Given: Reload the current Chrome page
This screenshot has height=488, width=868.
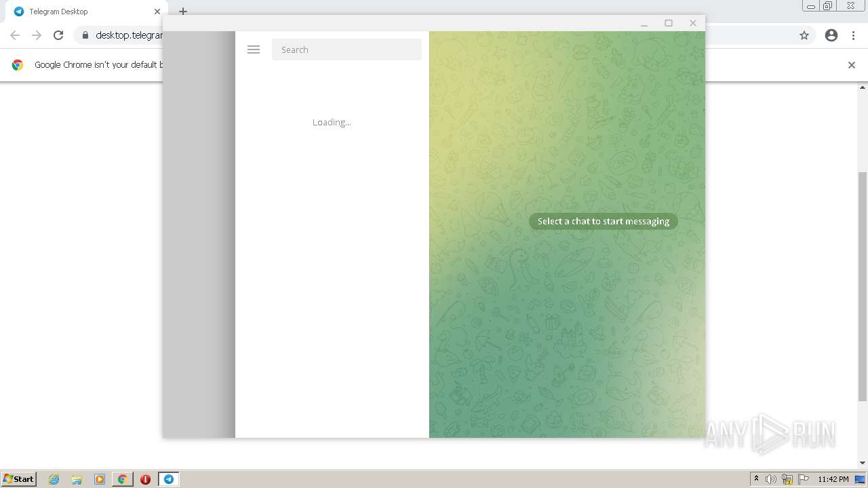Looking at the screenshot, I should coord(58,35).
